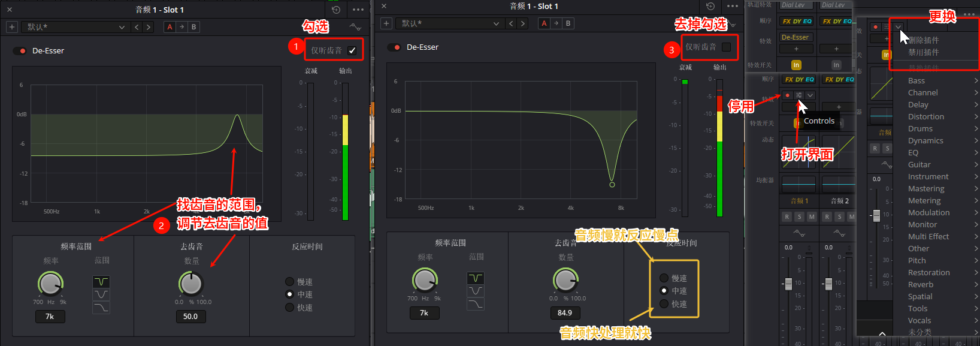Open the Vocals plugin submenu
This screenshot has height=346, width=980.
pyautogui.click(x=942, y=320)
